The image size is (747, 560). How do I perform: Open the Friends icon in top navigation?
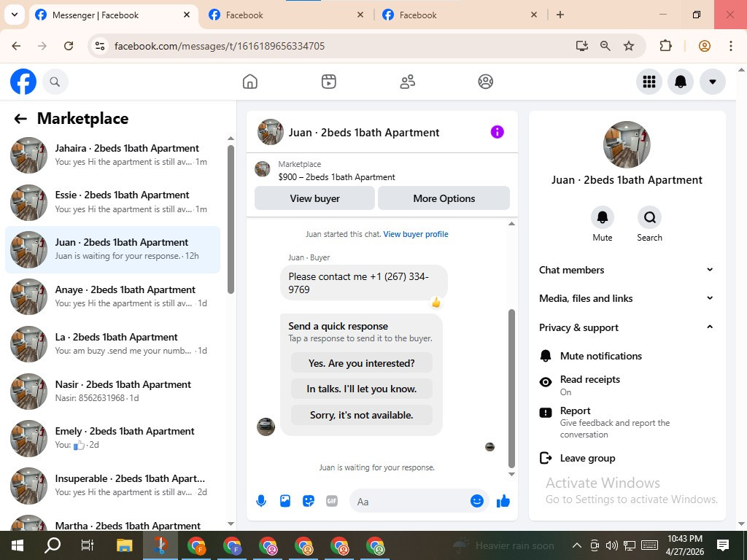[407, 82]
